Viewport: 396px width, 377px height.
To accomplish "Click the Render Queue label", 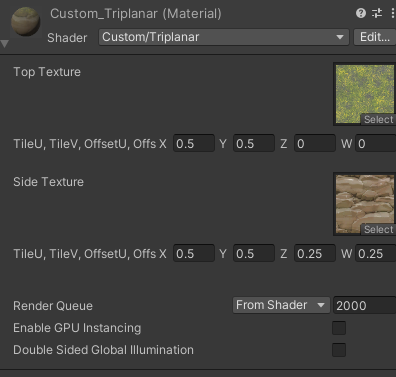I will coord(53,306).
